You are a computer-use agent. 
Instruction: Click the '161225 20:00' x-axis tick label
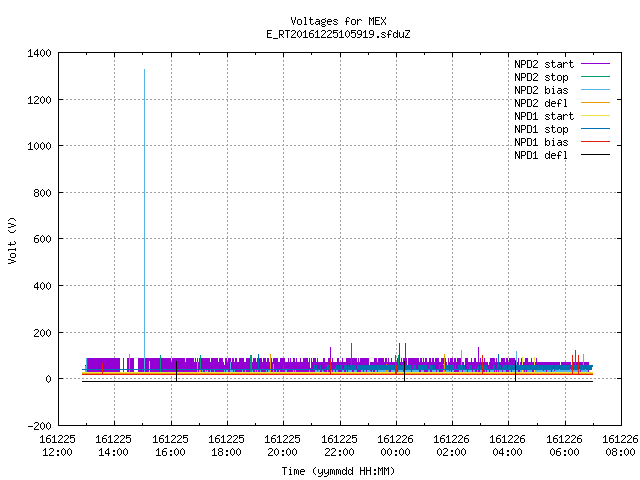tap(282, 446)
